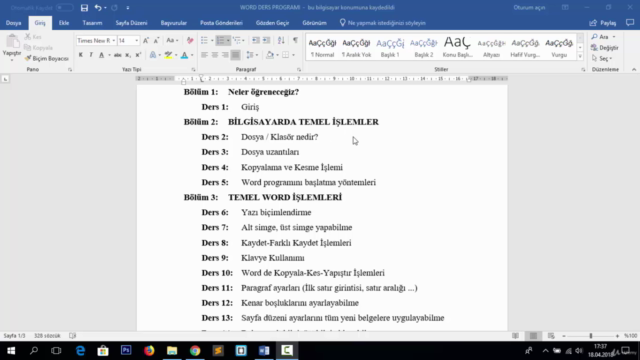The height and width of the screenshot is (360, 640).
Task: Clear all formatting eraser icon
Action: point(190,40)
